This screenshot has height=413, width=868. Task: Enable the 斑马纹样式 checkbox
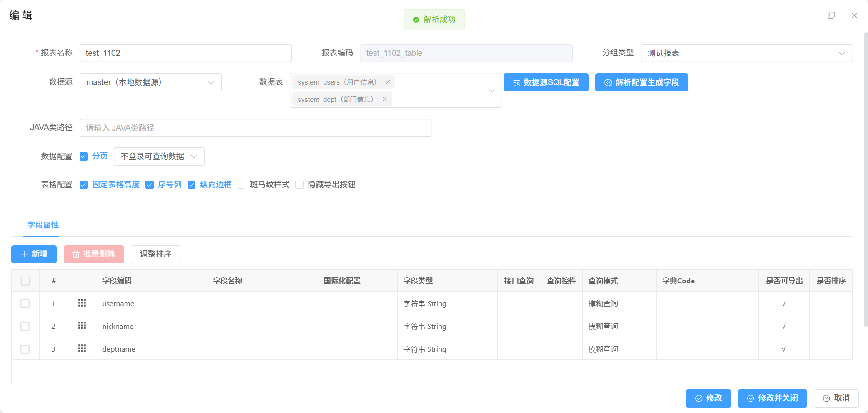point(242,185)
